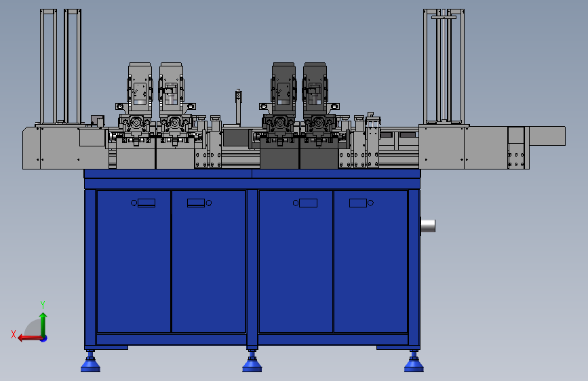
Task: Click the red X axis arrow of the triad
Action: [x=30, y=338]
